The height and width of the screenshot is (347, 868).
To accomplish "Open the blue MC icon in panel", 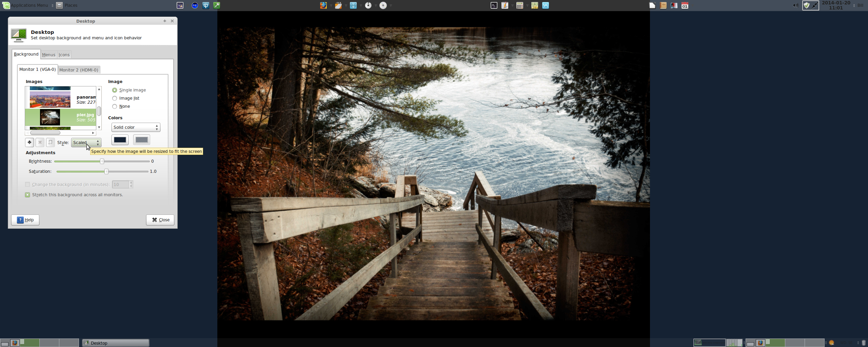I will click(195, 5).
